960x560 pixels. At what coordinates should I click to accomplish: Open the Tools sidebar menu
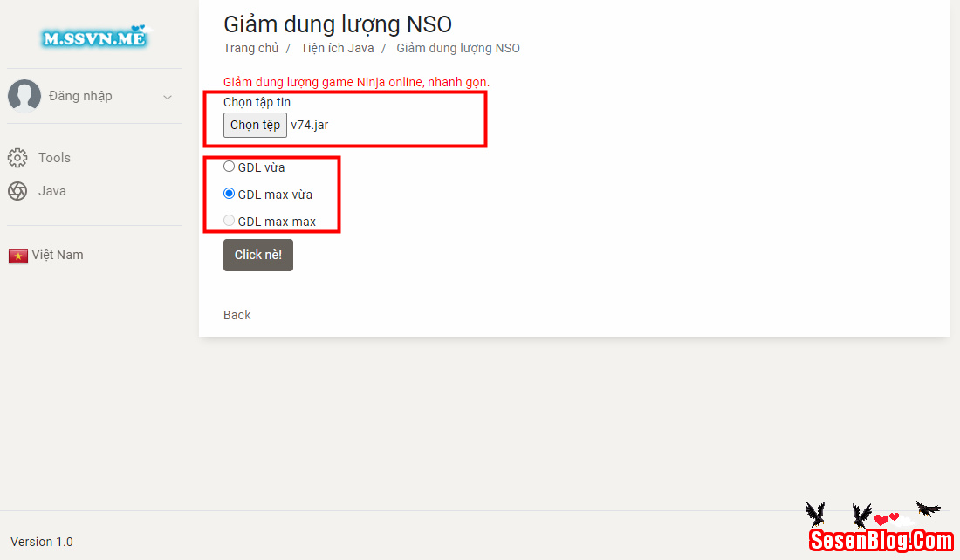[54, 158]
